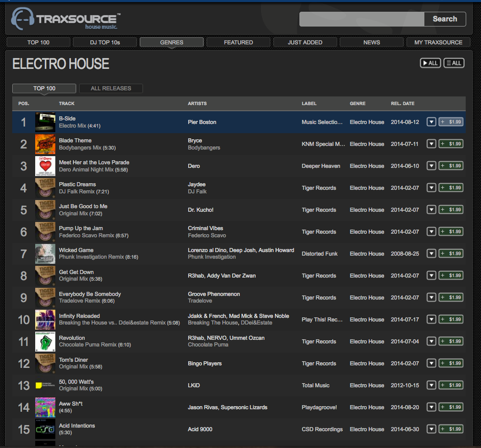Add Pump Up the Jam to cart
Viewport: 481px width, 448px height.
coord(450,231)
